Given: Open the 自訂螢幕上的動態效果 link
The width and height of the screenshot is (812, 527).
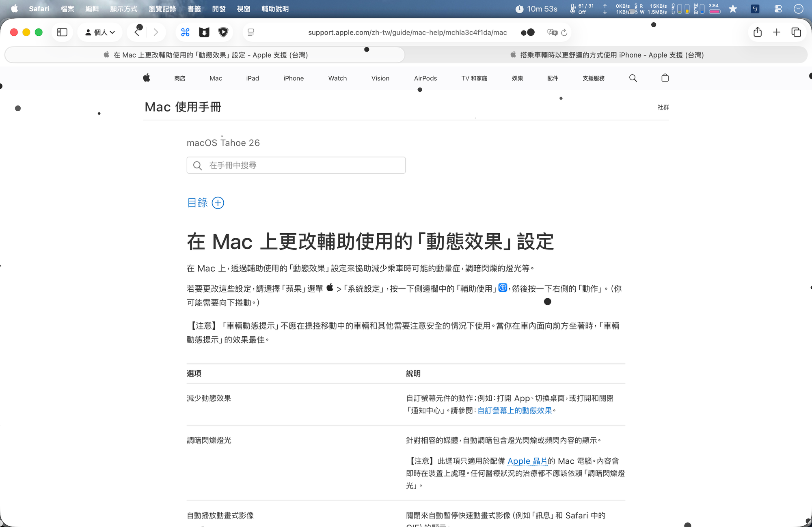Looking at the screenshot, I should click(x=515, y=411).
